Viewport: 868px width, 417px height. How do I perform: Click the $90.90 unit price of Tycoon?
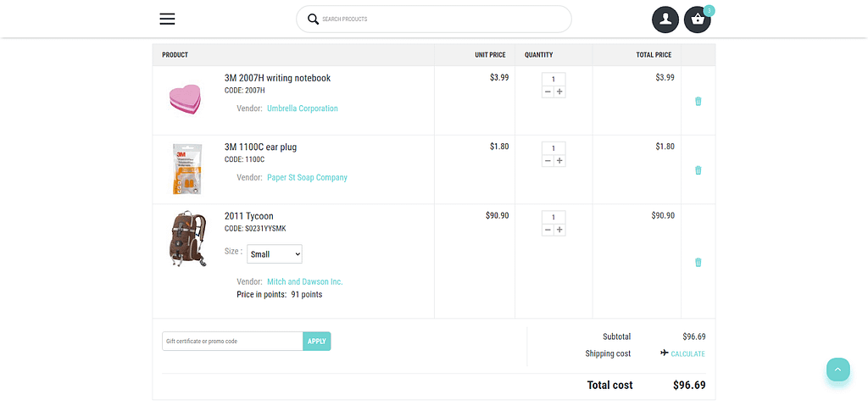497,215
